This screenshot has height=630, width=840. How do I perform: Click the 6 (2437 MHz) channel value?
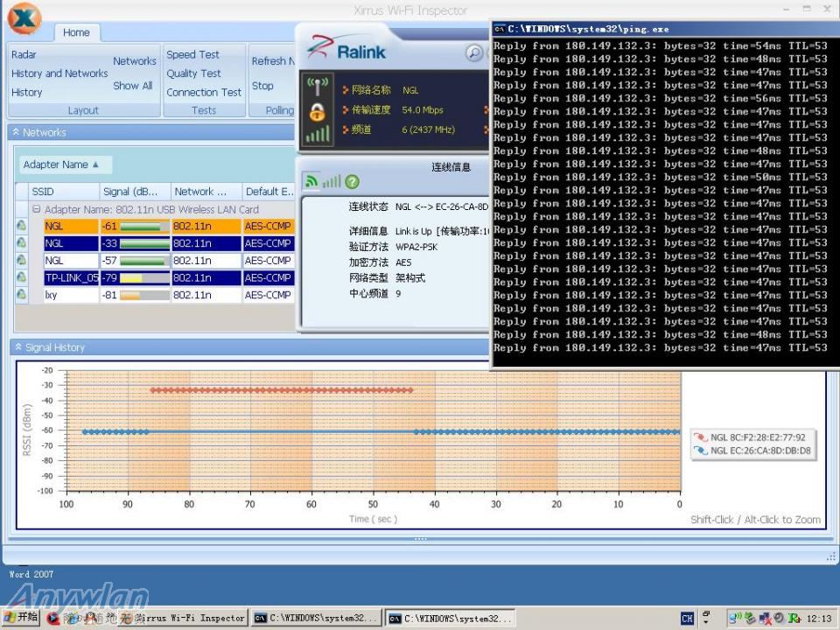click(428, 129)
